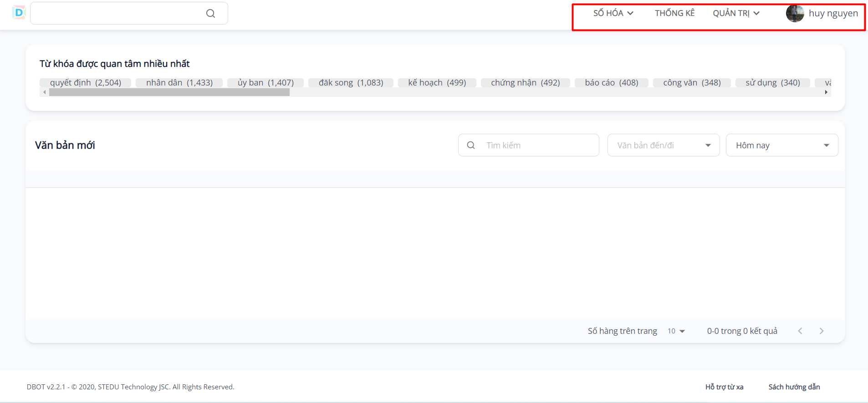Open the Hôm nay date filter dropdown
The width and height of the screenshot is (868, 403).
(781, 145)
